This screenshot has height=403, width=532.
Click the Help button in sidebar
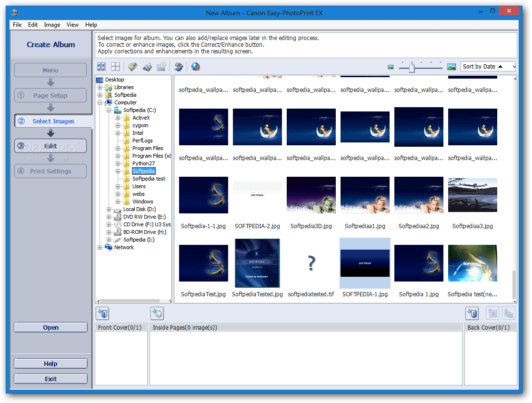50,363
